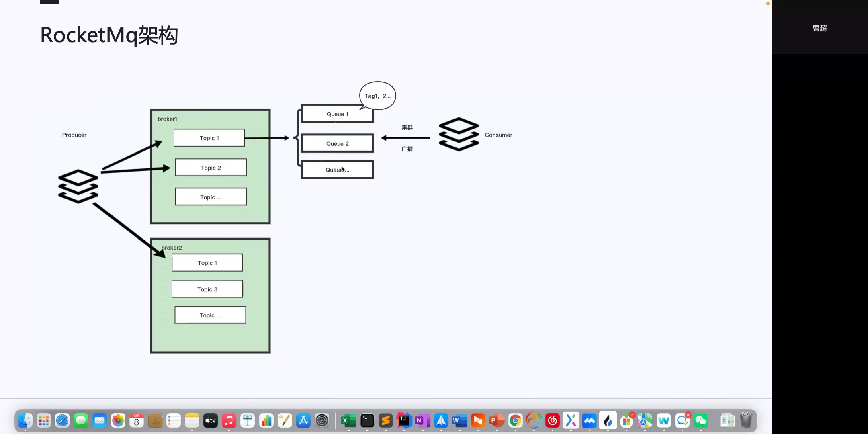This screenshot has width=868, height=434.
Task: Open Mail from the dock
Action: 100,421
